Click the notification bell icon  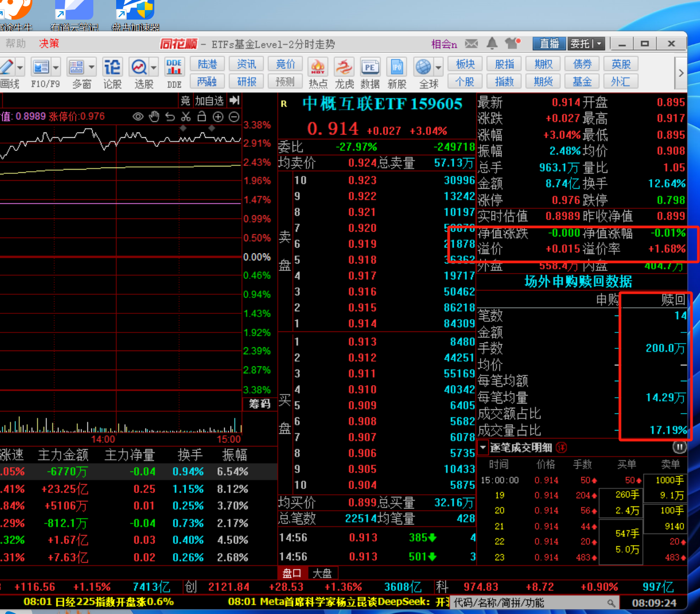pos(492,43)
